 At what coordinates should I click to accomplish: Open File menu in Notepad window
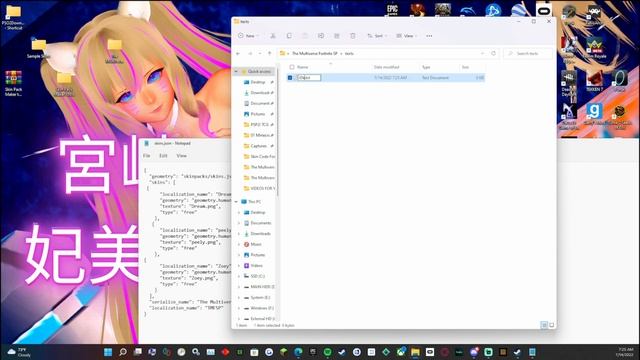point(147,156)
